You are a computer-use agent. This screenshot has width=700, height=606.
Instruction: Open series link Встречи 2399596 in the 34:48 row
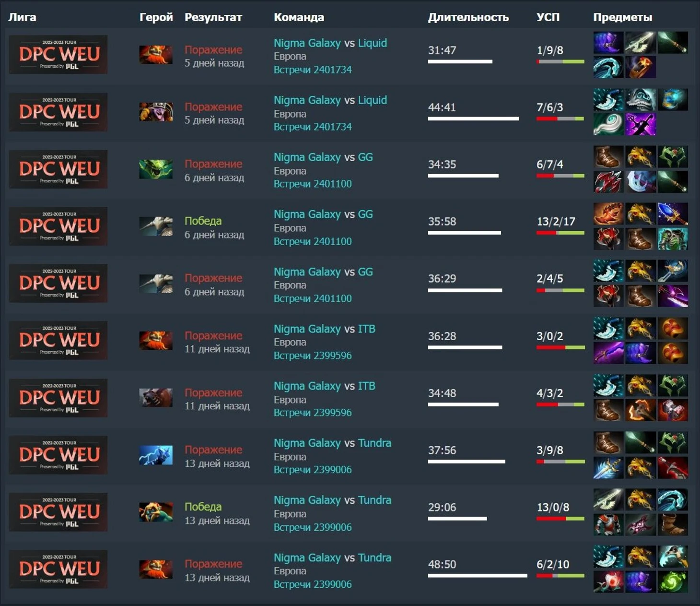[313, 413]
